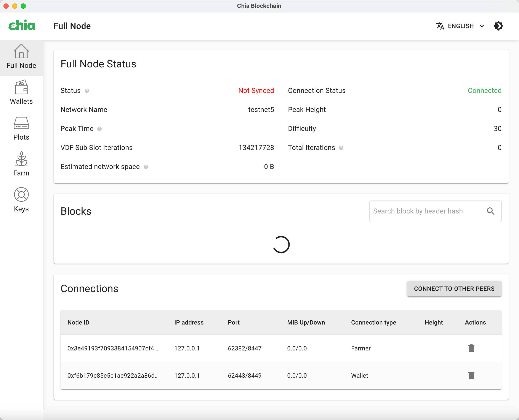Viewport: 519px width, 420px height.
Task: Click the translate language icon
Action: coord(440,26)
